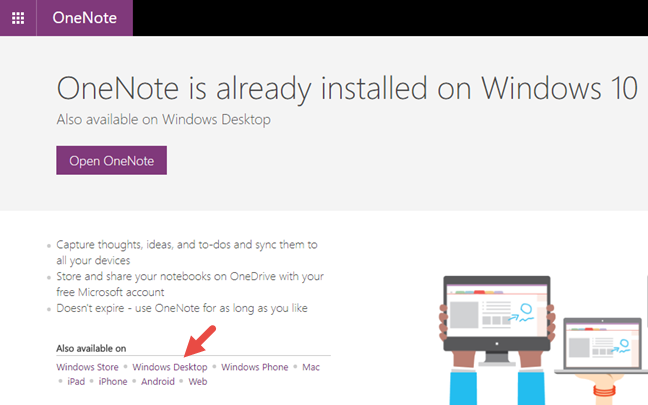This screenshot has width=648, height=405.
Task: Open the Windows Phone link
Action: pos(255,367)
